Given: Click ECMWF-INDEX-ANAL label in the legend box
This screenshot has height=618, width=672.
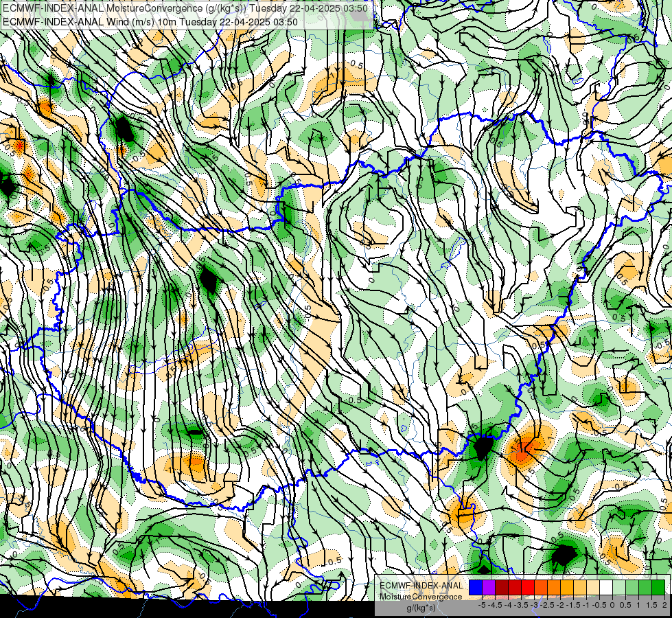Looking at the screenshot, I should [x=421, y=586].
